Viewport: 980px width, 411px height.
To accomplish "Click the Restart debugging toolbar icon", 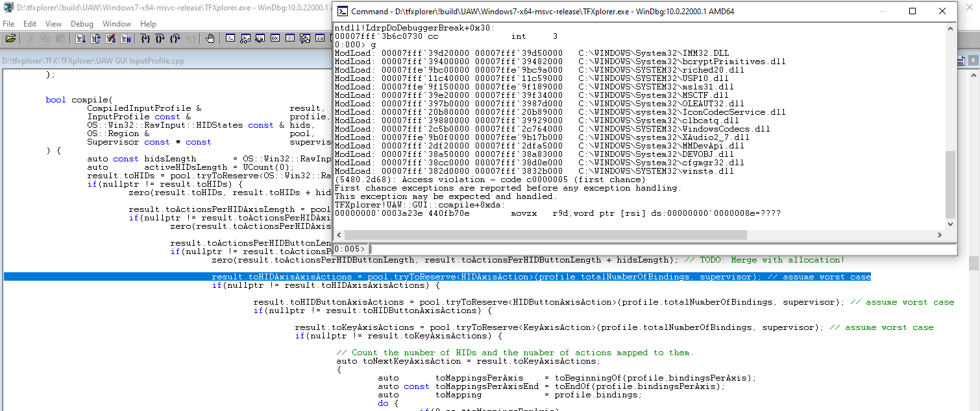I will 95,39.
